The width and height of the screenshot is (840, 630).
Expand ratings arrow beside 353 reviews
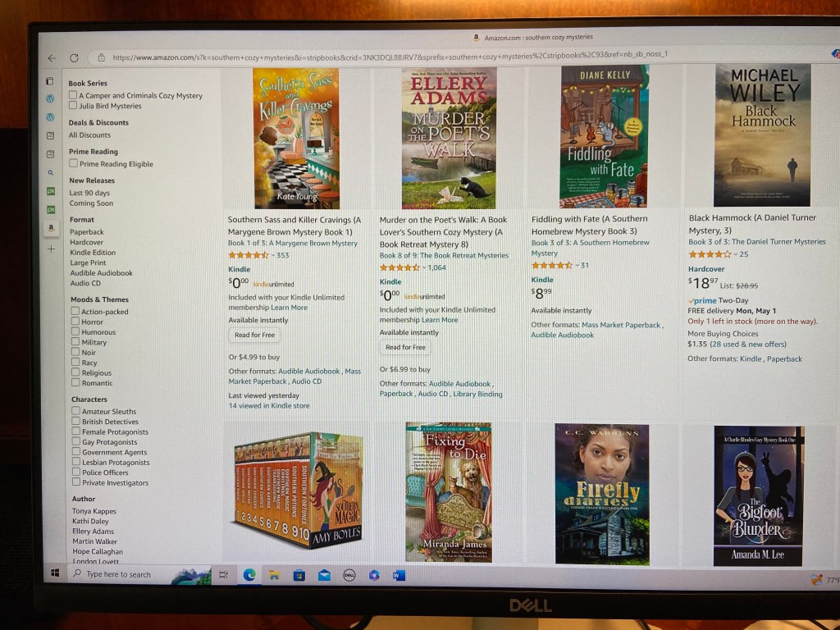(272, 256)
